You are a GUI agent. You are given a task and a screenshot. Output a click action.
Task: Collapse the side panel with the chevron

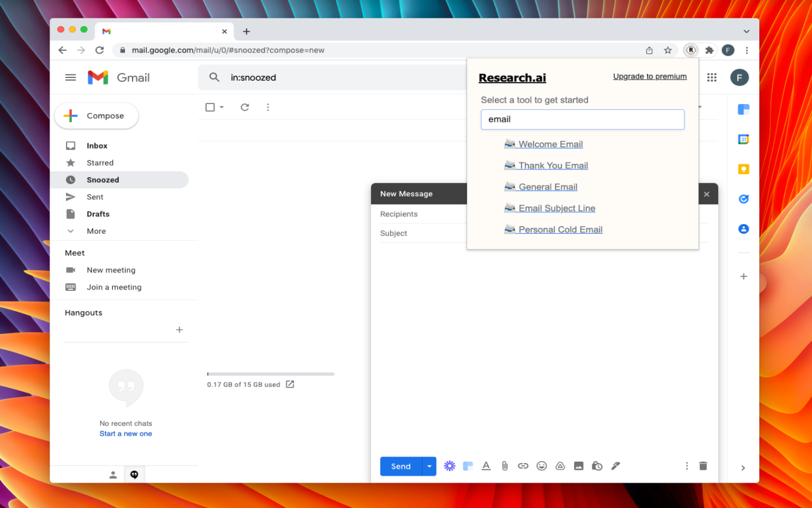(743, 468)
